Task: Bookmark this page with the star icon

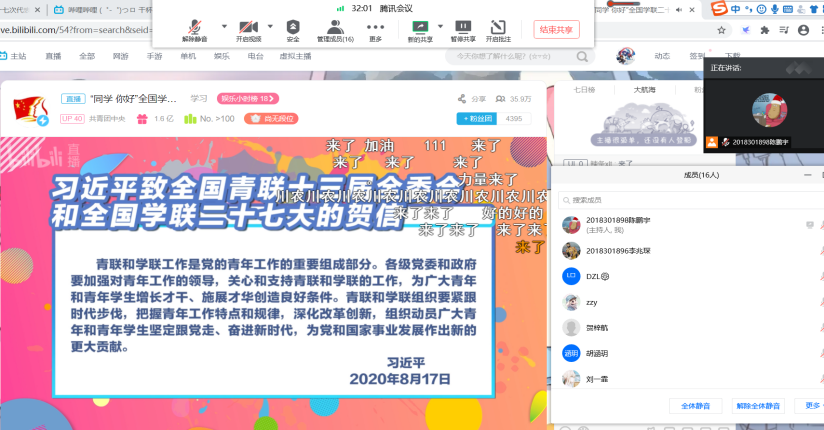Action: 722,31
